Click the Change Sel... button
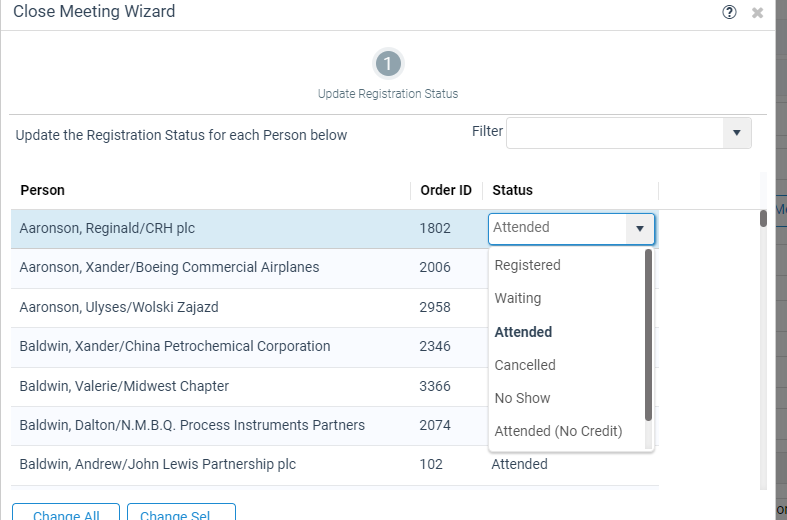787x520 pixels. click(181, 512)
